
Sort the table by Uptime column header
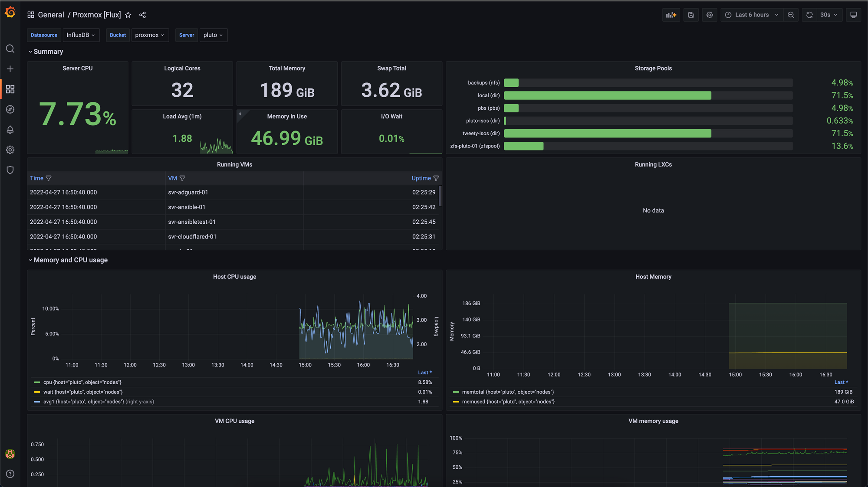tap(421, 178)
